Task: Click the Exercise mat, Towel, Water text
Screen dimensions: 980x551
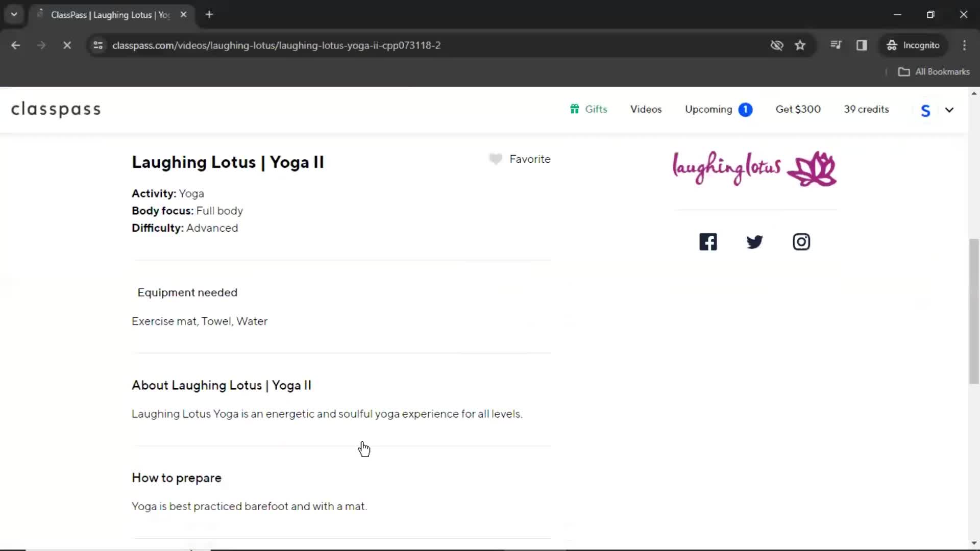Action: point(200,321)
